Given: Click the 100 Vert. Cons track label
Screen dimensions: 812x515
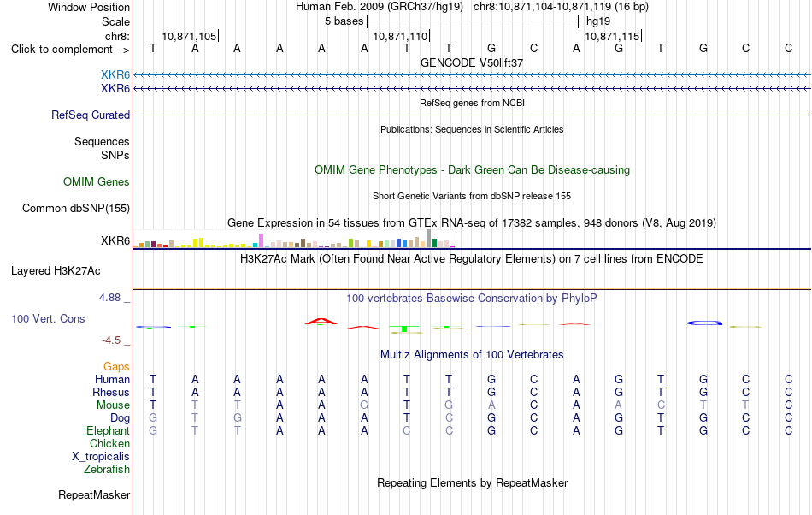Looking at the screenshot, I should click(48, 318).
